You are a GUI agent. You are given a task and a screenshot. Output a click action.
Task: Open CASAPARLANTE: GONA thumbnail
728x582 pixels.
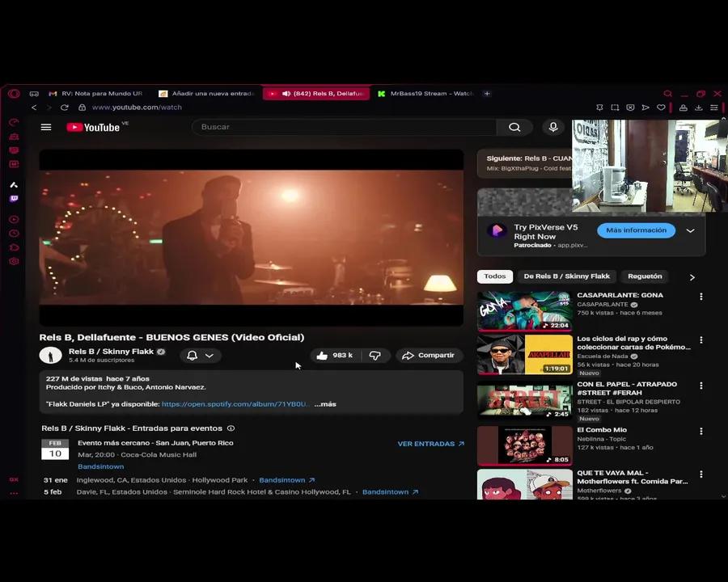tap(525, 310)
